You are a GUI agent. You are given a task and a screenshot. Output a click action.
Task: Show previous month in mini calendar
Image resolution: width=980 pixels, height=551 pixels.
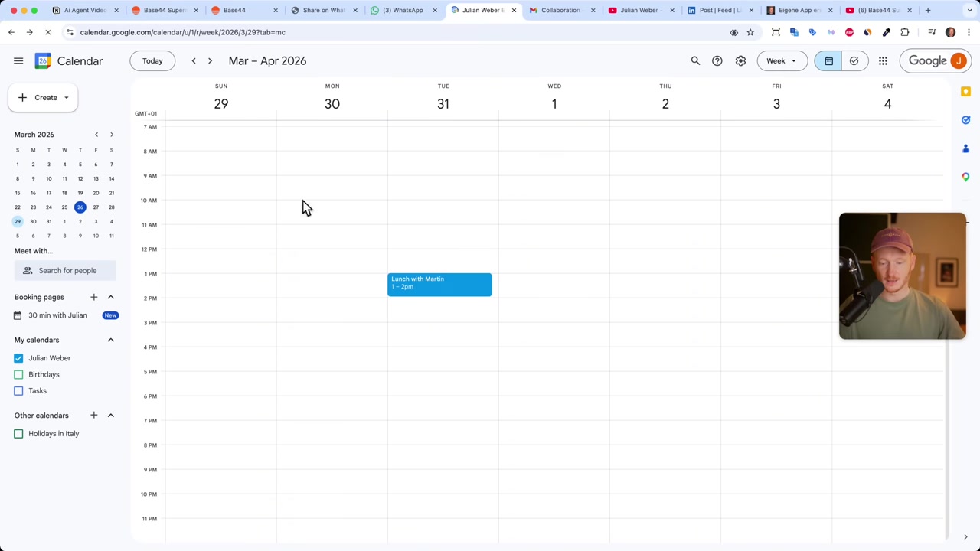pyautogui.click(x=96, y=135)
